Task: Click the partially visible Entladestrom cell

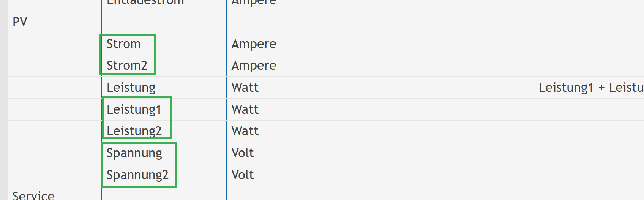Action: point(145,3)
